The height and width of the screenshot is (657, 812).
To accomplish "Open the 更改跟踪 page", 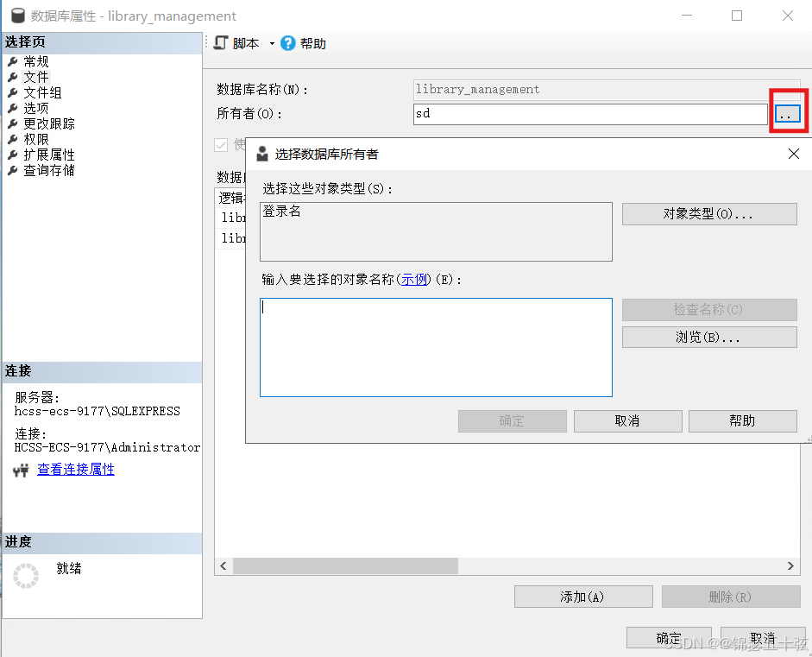I will [x=48, y=123].
